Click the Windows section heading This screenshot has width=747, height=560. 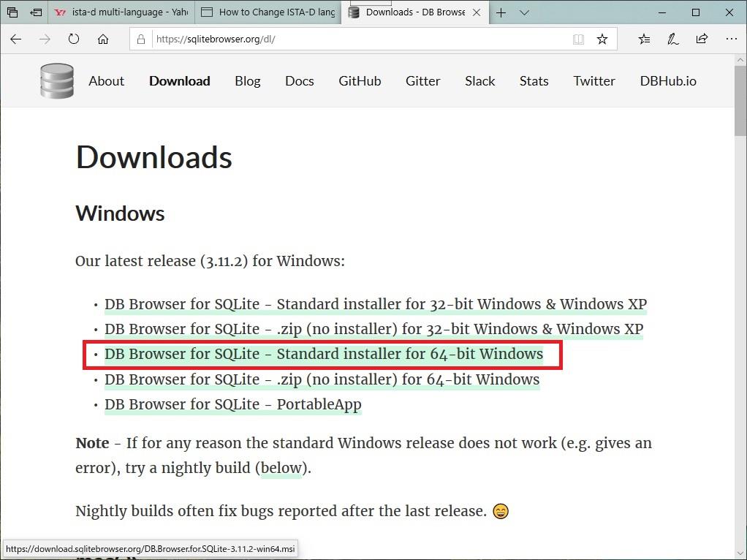point(120,213)
